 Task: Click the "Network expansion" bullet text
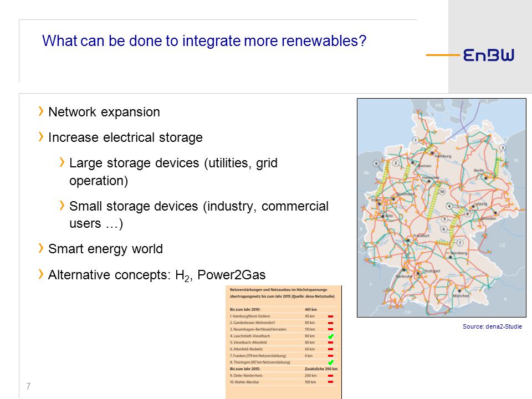click(104, 112)
